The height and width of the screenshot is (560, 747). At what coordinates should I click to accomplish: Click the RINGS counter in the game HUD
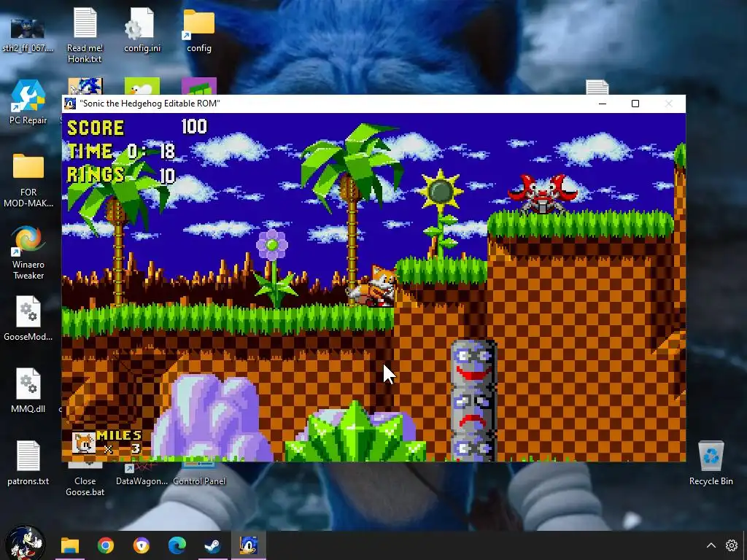click(121, 175)
